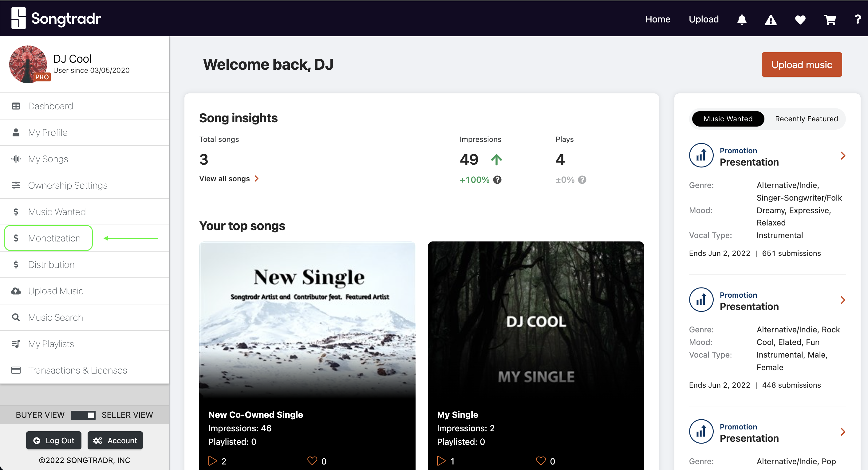Click the Impressions count 49
868x470 pixels.
469,159
